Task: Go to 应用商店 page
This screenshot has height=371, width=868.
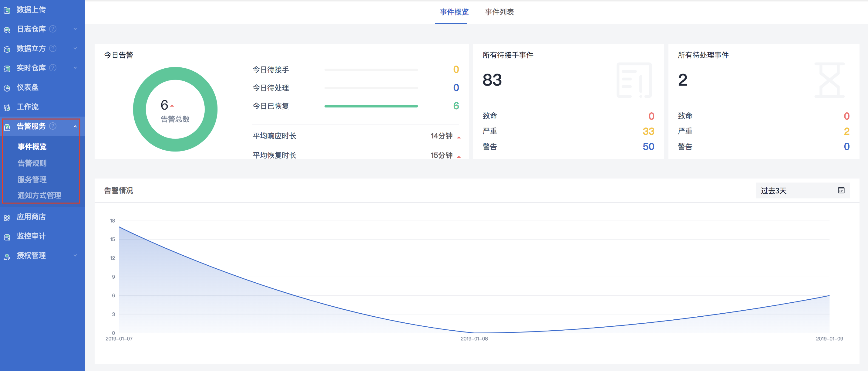Action: (31, 216)
